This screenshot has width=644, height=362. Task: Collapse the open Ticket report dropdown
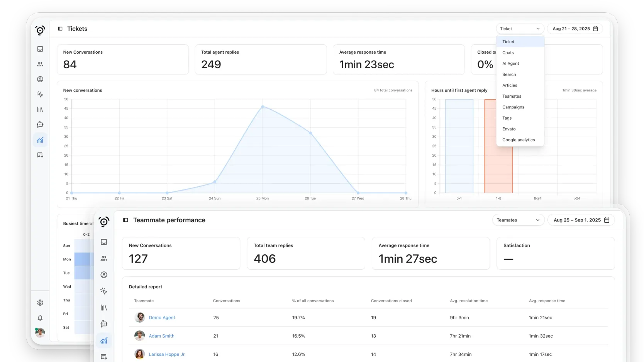(520, 29)
